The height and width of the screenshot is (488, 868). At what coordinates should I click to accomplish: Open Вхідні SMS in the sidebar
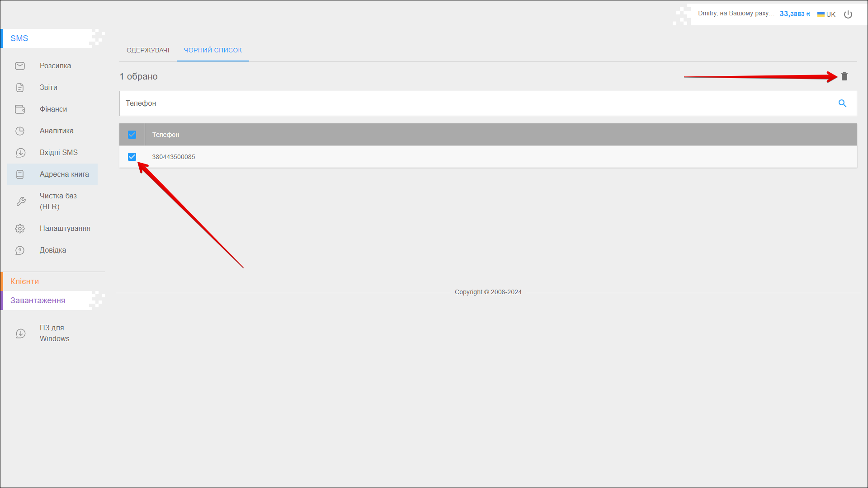(59, 153)
